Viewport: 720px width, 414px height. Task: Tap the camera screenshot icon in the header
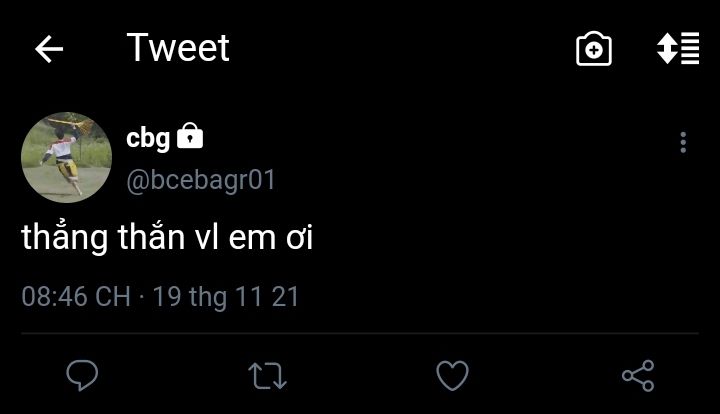(x=594, y=50)
